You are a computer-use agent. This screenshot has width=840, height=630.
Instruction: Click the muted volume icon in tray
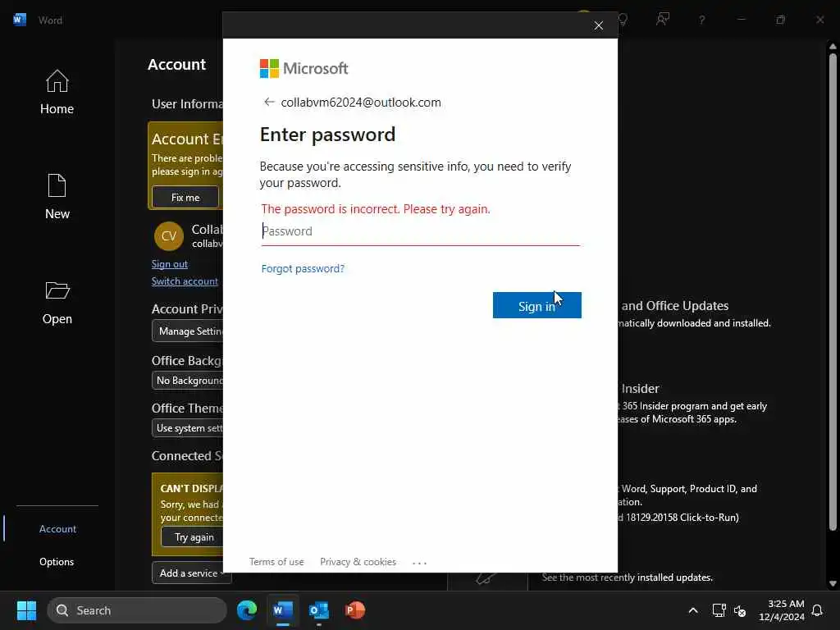(x=741, y=610)
